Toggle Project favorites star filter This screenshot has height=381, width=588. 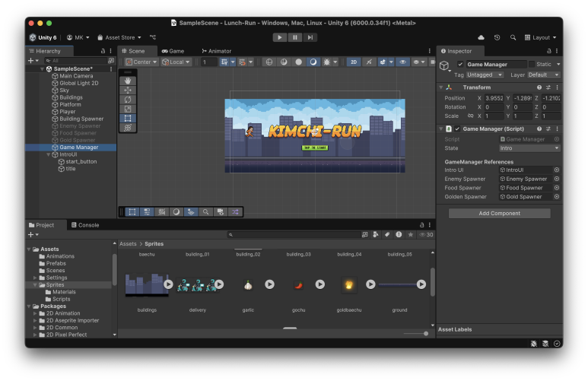[411, 235]
